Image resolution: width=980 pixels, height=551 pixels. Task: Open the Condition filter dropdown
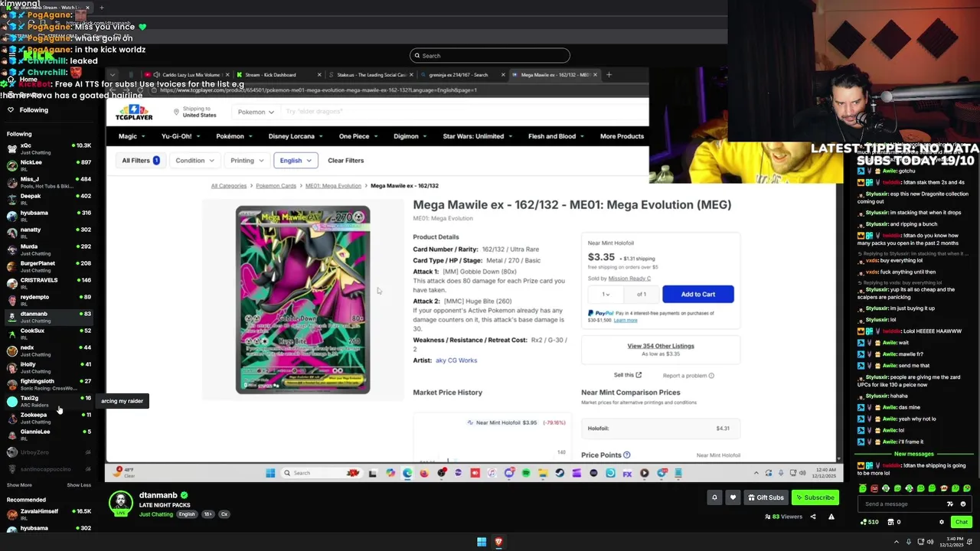point(194,161)
